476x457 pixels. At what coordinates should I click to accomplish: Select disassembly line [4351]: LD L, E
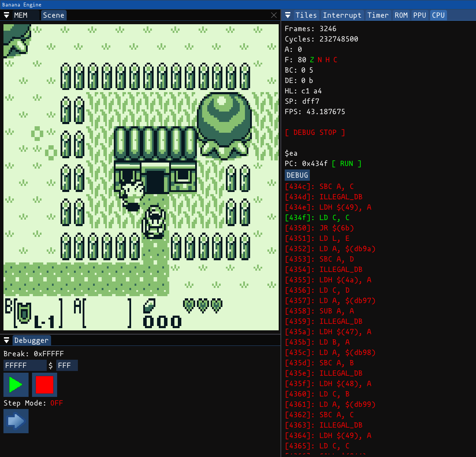click(x=317, y=238)
